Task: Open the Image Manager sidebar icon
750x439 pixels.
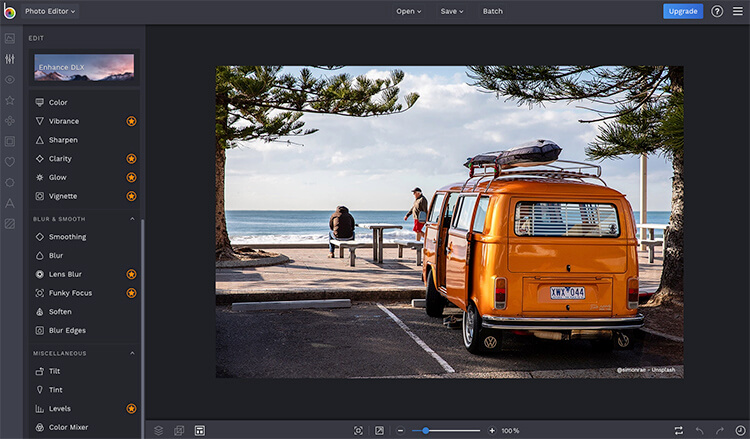Action: click(10, 38)
